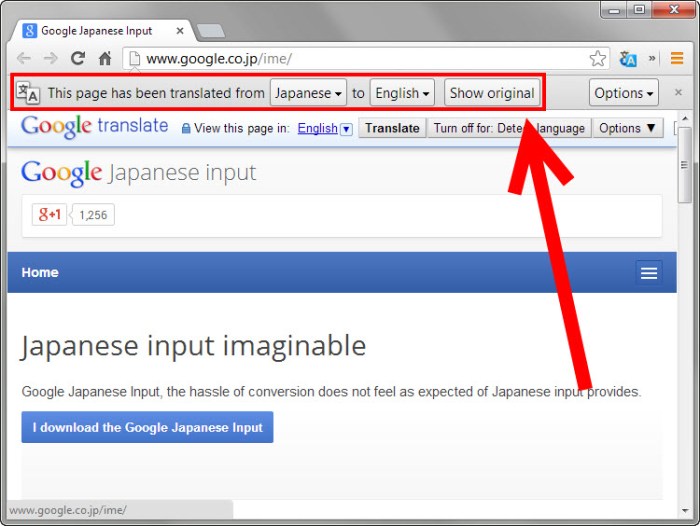Click the Home link in blue bar
This screenshot has width=700, height=526.
point(40,273)
